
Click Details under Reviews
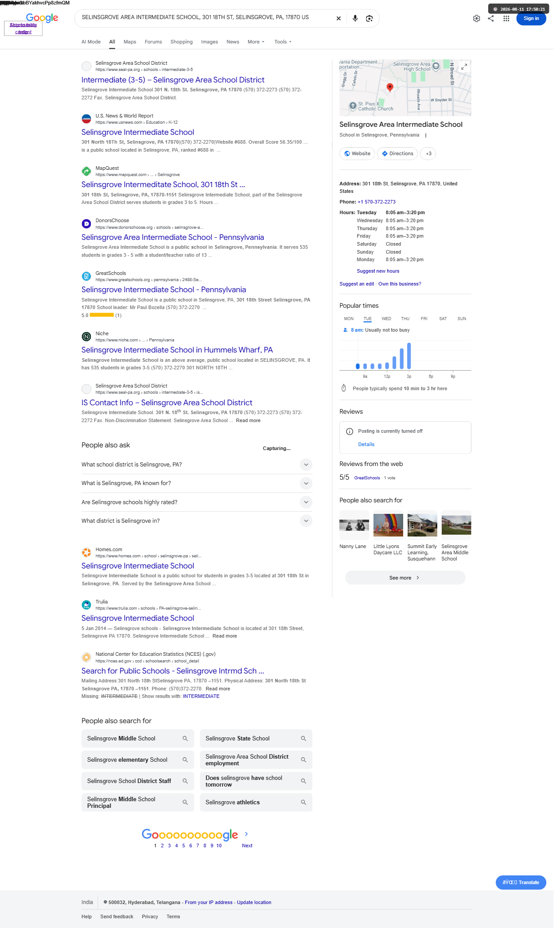[x=366, y=444]
